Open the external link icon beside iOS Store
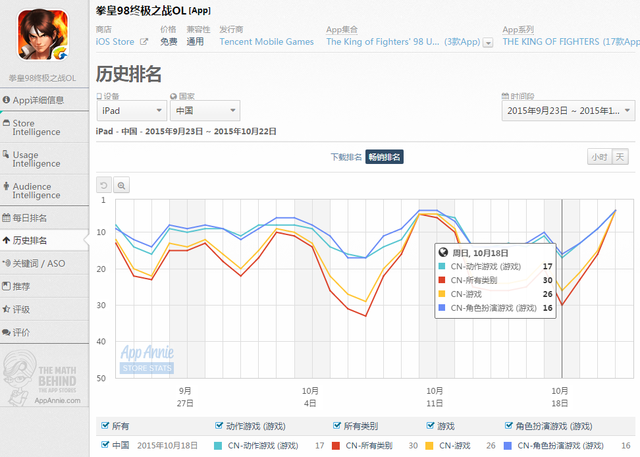This screenshot has height=457, width=640. click(144, 41)
